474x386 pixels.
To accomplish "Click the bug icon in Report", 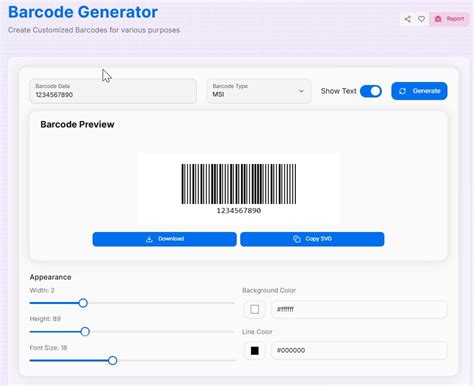I will [438, 19].
